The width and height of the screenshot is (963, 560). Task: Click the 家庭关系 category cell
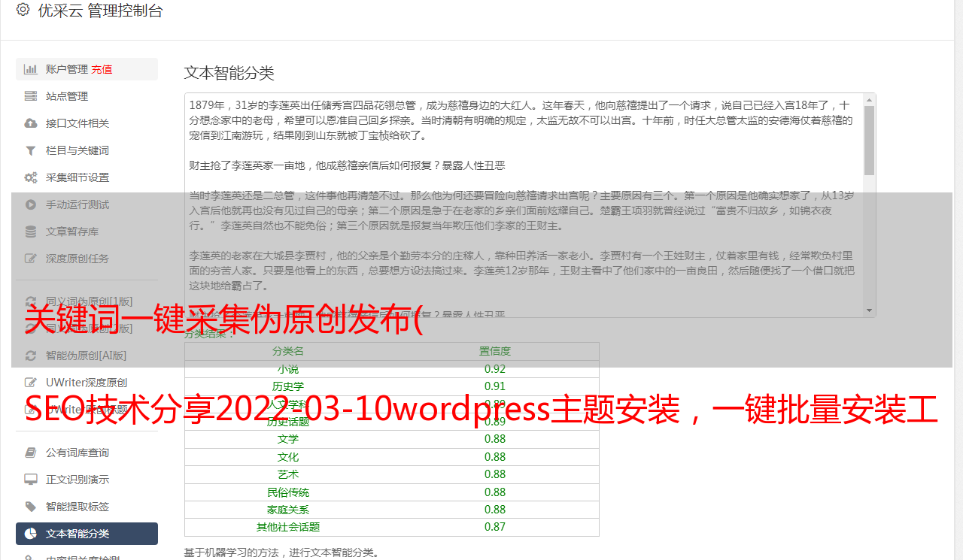click(288, 510)
